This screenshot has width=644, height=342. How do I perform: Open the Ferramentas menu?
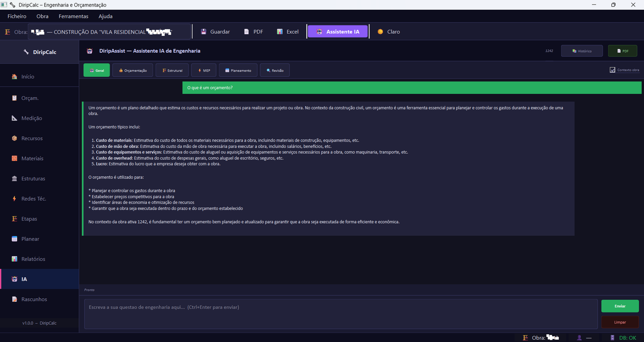[73, 16]
